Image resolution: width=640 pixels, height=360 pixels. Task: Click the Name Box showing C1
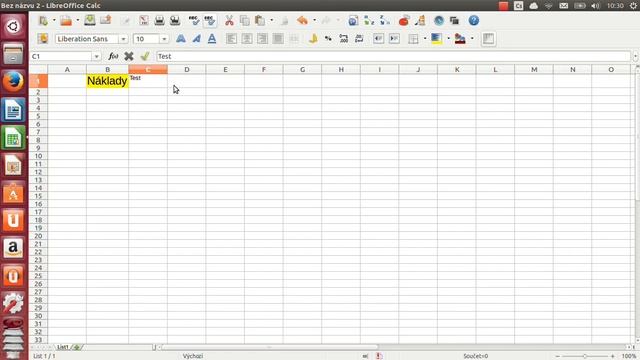61,56
